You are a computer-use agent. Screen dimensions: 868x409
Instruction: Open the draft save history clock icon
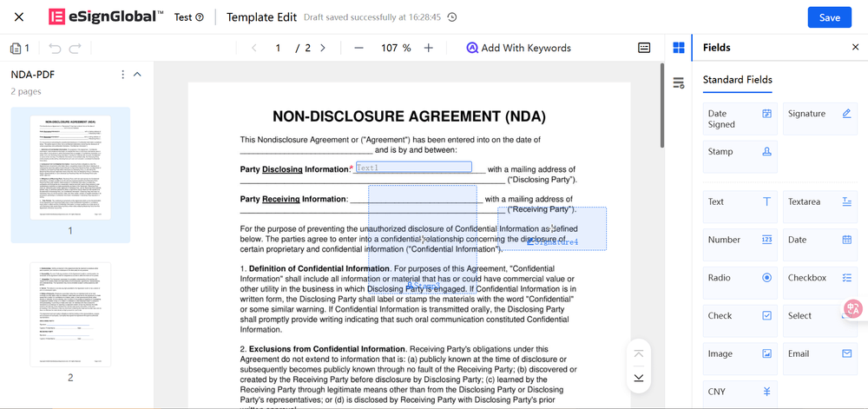451,17
